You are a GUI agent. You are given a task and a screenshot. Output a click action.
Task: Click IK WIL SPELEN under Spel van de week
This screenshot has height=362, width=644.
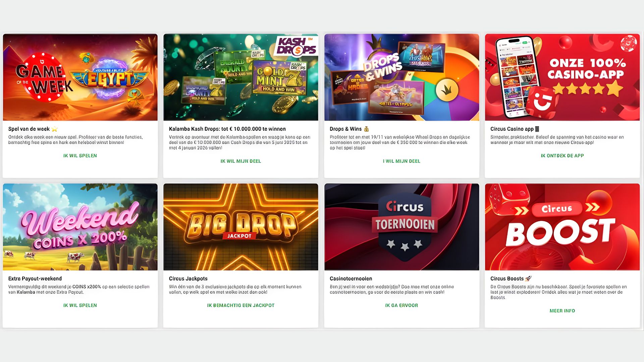tap(80, 156)
